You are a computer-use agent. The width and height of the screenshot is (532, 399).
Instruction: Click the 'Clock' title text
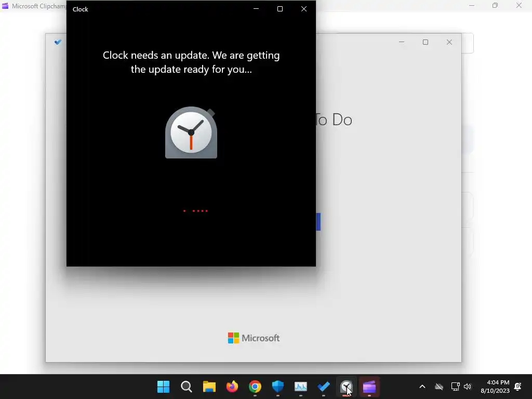[81, 9]
